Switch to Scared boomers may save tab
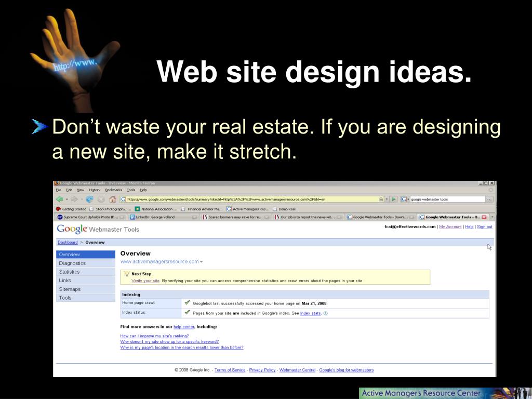This screenshot has width=532, height=399. 236,217
